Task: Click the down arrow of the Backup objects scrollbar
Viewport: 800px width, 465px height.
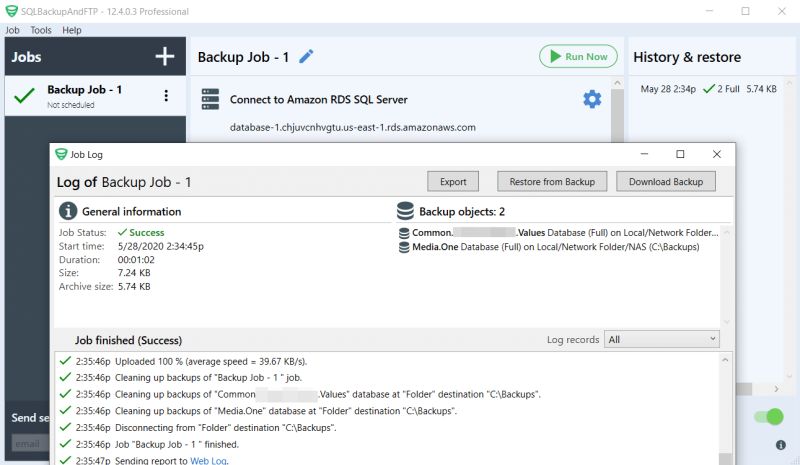Action: click(727, 322)
